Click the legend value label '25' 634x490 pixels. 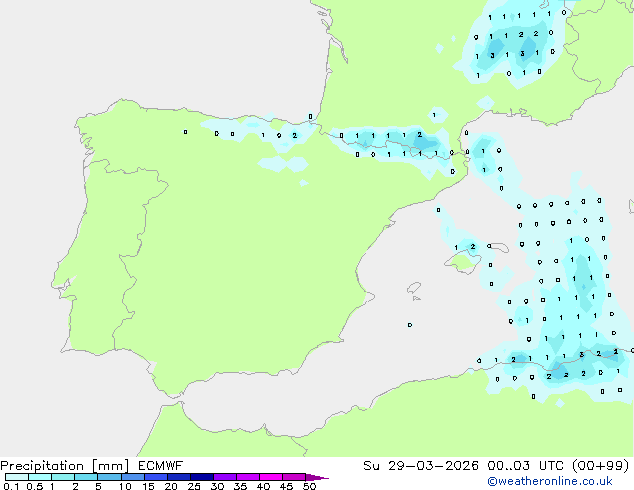click(x=194, y=486)
